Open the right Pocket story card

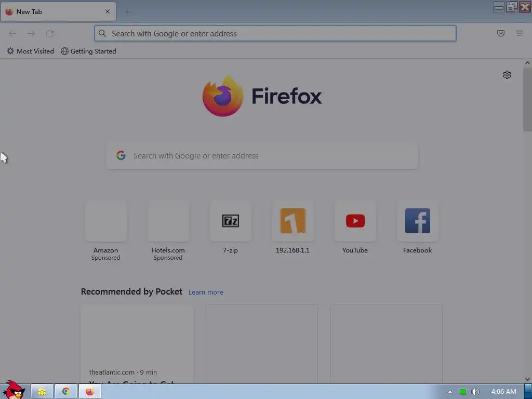point(387,344)
